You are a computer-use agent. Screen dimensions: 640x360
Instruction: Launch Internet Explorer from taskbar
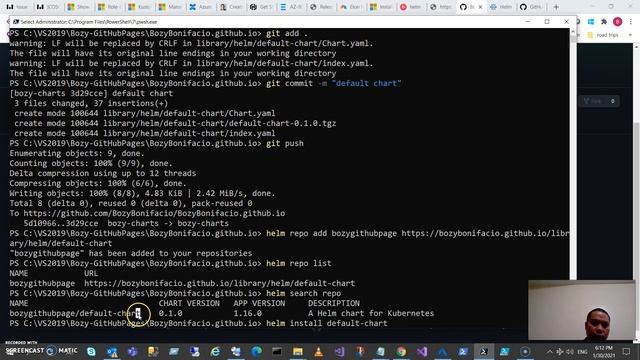click(x=215, y=351)
